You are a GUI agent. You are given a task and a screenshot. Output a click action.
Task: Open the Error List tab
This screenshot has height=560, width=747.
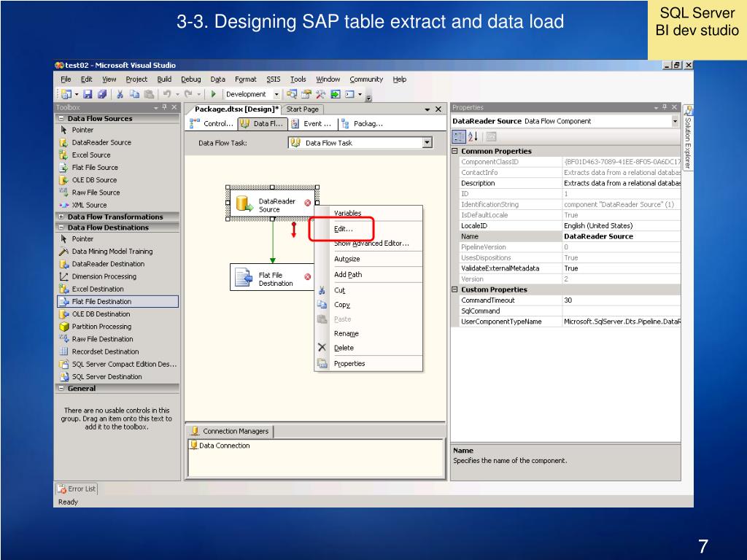tap(77, 489)
